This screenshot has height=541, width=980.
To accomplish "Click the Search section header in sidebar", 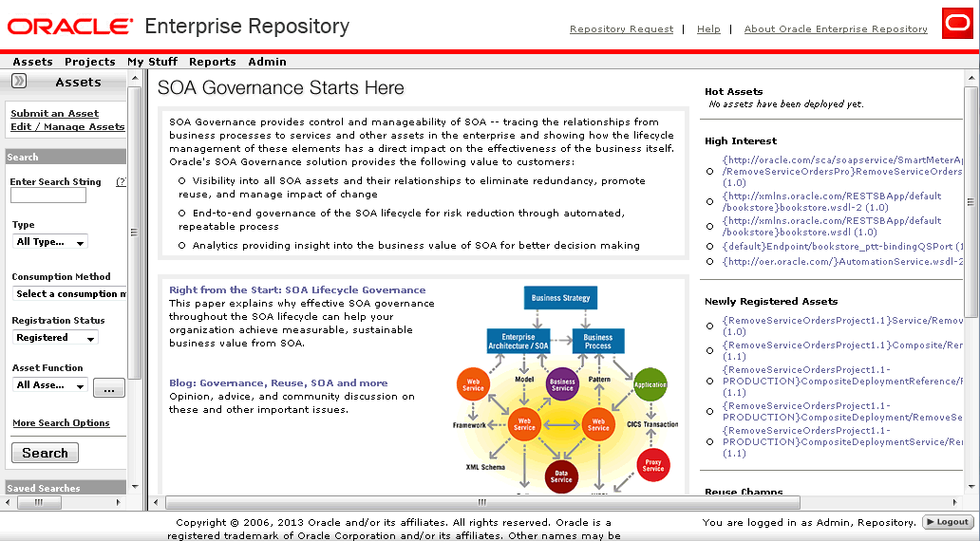I will [x=66, y=157].
